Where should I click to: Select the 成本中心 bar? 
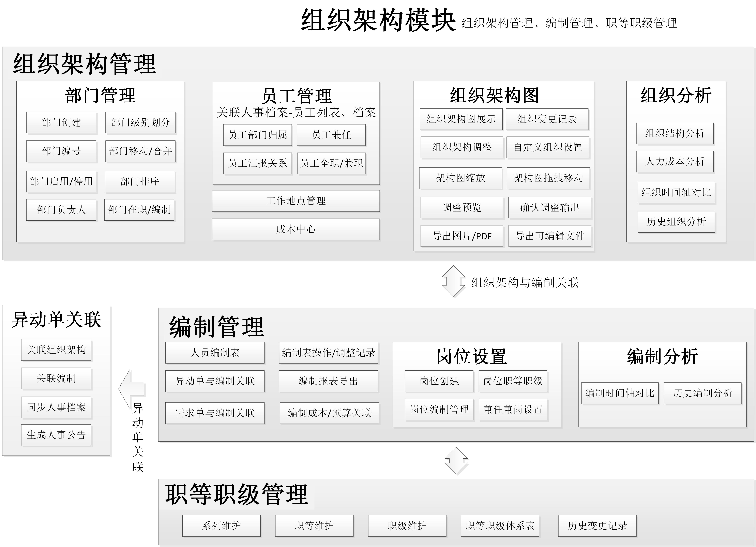[296, 229]
